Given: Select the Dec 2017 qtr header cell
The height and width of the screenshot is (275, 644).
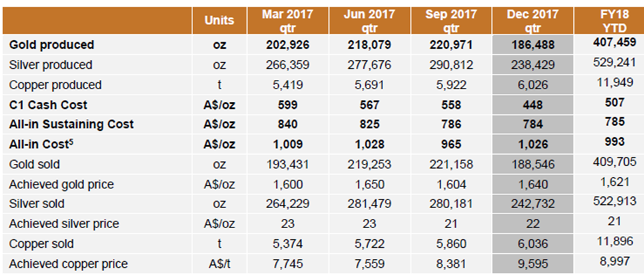Looking at the screenshot, I should (x=532, y=20).
